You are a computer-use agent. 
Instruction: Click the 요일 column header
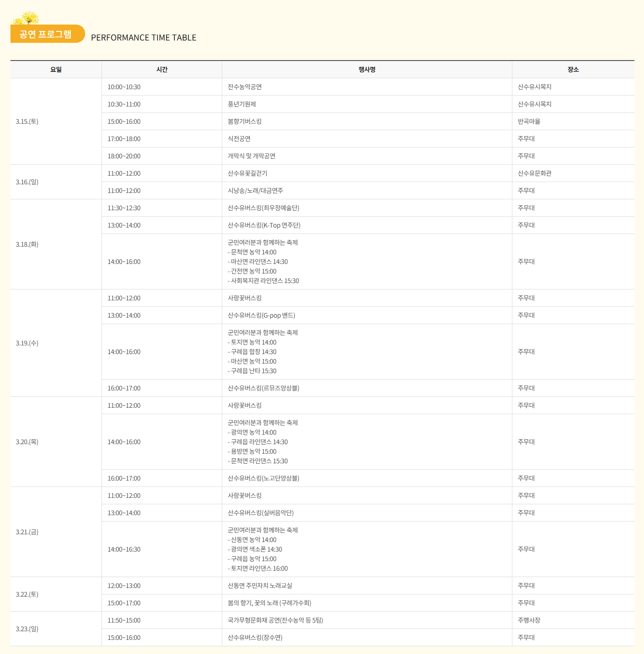[x=56, y=70]
